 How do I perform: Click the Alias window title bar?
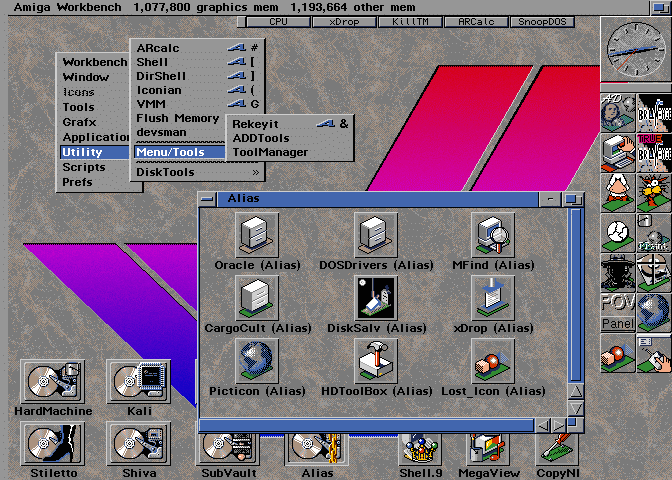tap(377, 199)
